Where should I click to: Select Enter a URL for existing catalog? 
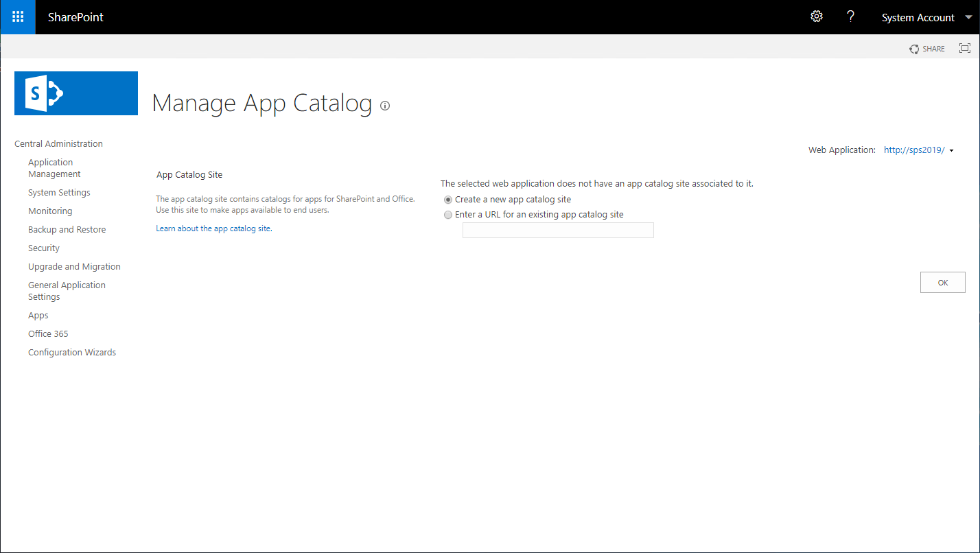click(447, 214)
